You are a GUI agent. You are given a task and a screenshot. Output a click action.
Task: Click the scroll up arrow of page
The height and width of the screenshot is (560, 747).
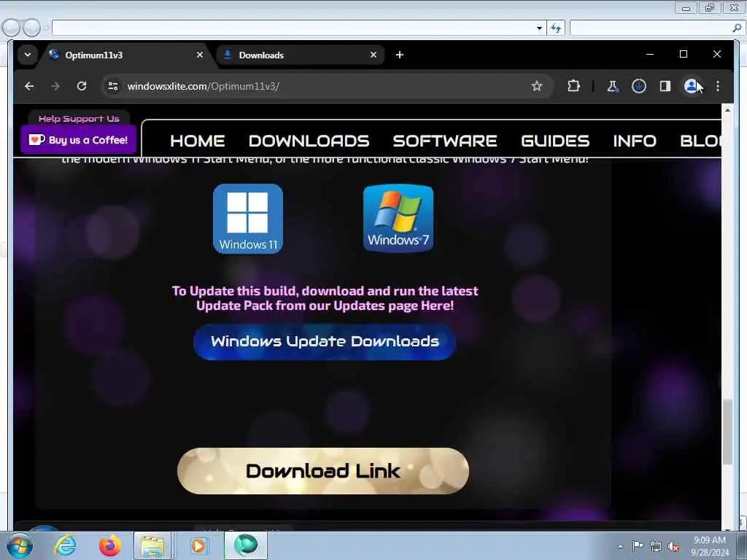pyautogui.click(x=727, y=110)
